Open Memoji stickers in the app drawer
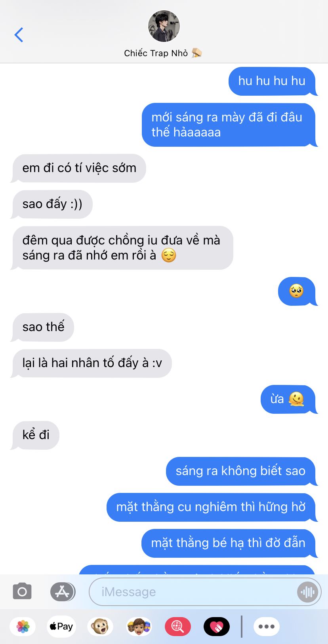 pyautogui.click(x=139, y=627)
